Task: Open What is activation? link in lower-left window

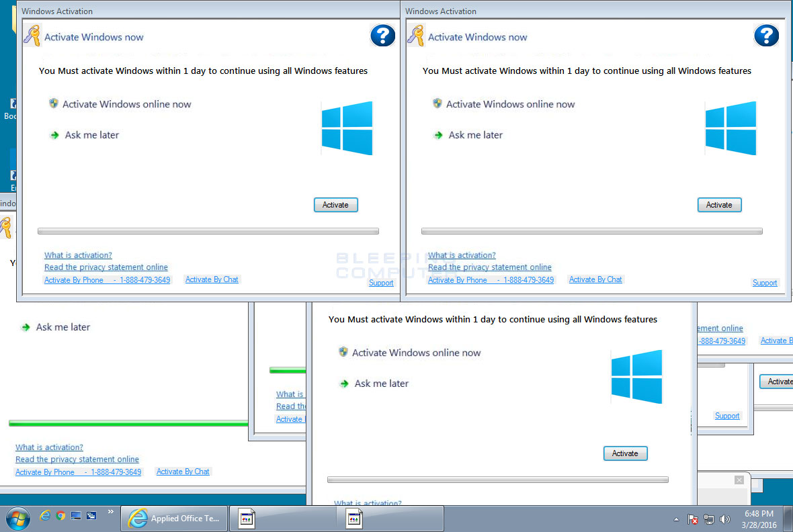Action: point(49,447)
